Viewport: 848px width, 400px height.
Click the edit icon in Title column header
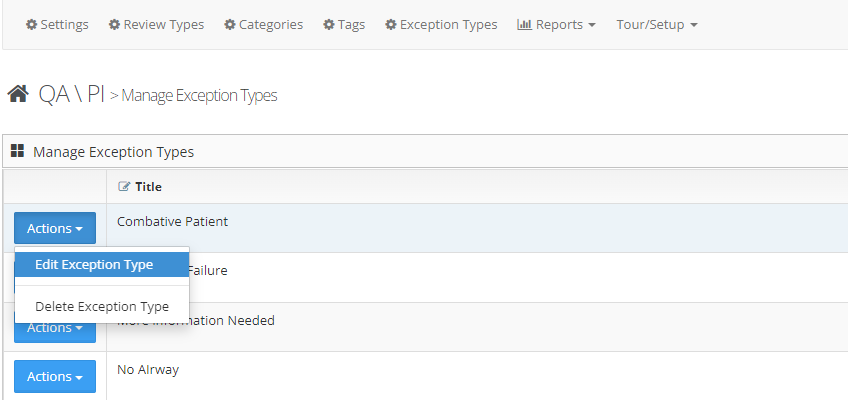124,187
